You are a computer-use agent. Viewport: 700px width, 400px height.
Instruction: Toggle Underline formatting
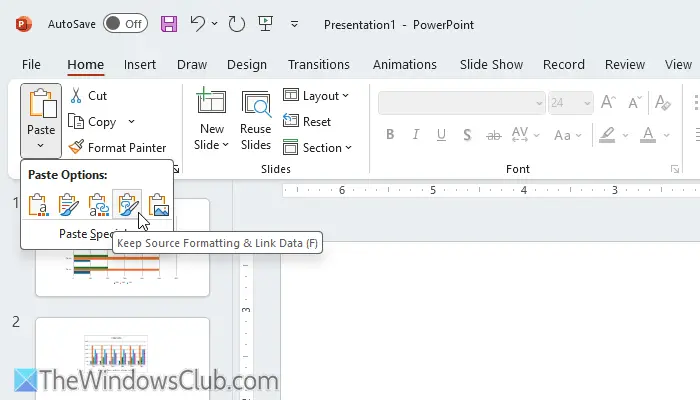tap(442, 134)
